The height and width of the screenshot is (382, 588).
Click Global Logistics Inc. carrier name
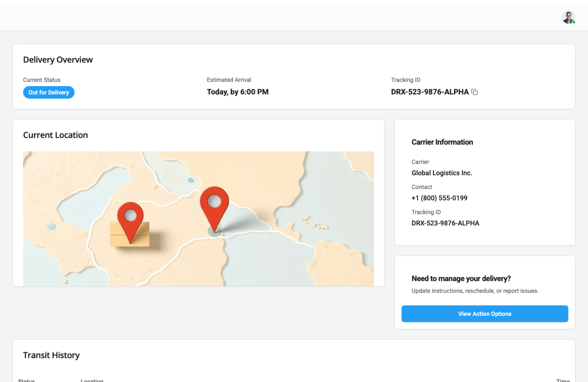pos(442,173)
